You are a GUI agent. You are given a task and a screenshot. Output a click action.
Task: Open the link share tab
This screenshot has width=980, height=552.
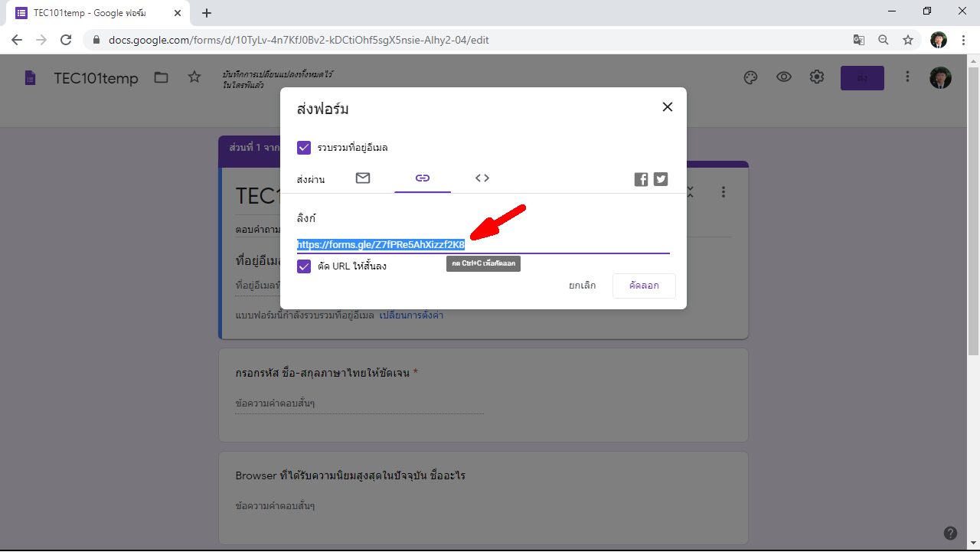click(423, 178)
